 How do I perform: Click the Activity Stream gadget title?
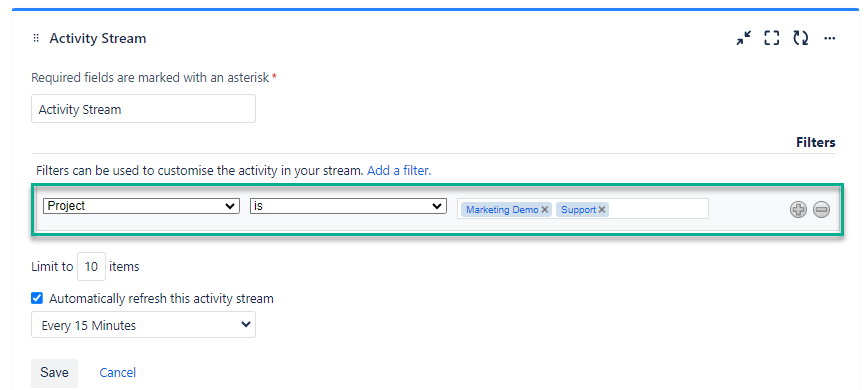(98, 38)
